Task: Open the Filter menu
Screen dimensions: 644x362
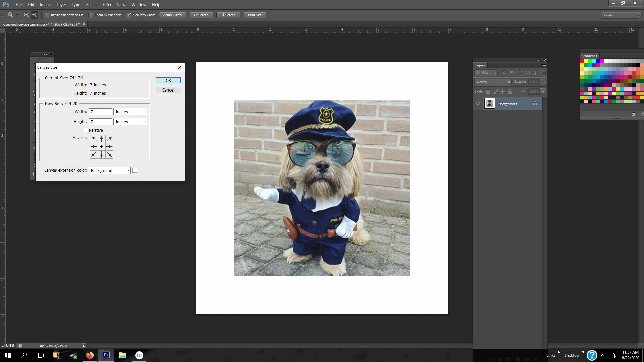Action: 107,5
